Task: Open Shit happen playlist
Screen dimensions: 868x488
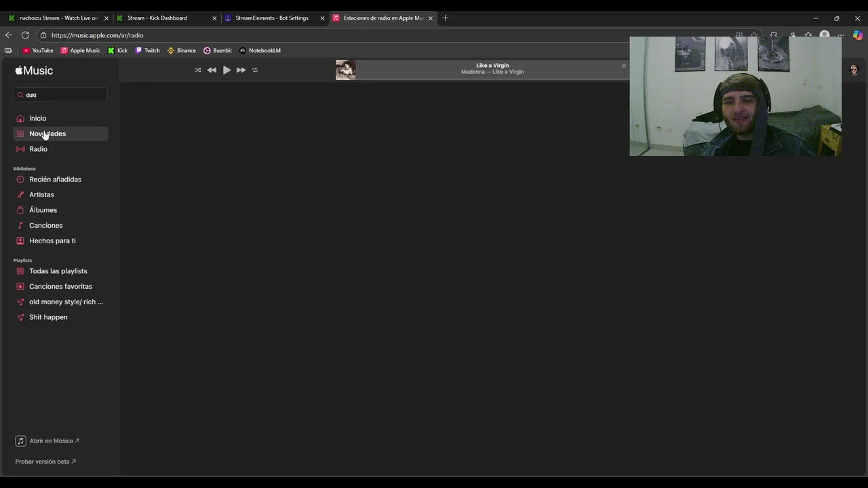Action: [60, 317]
